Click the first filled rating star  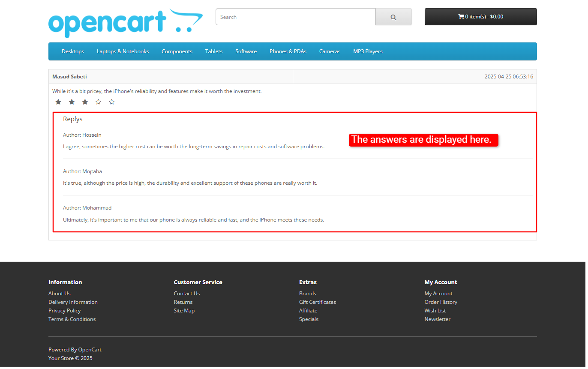(59, 102)
